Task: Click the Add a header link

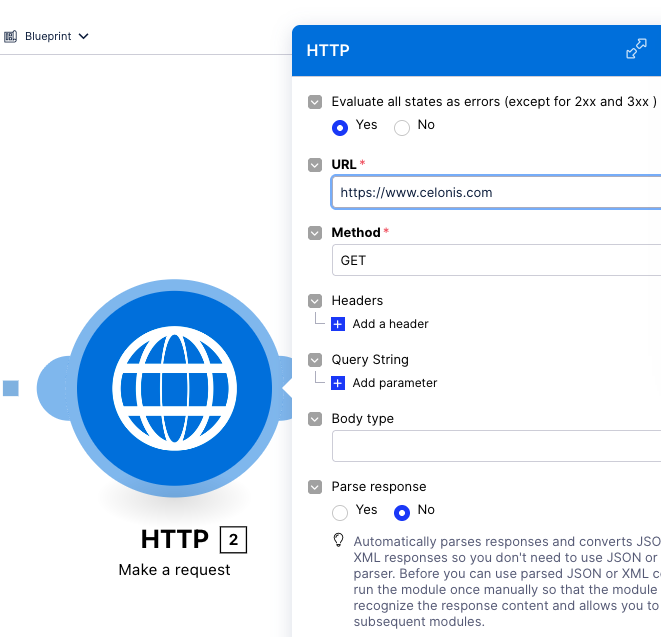Action: [390, 324]
